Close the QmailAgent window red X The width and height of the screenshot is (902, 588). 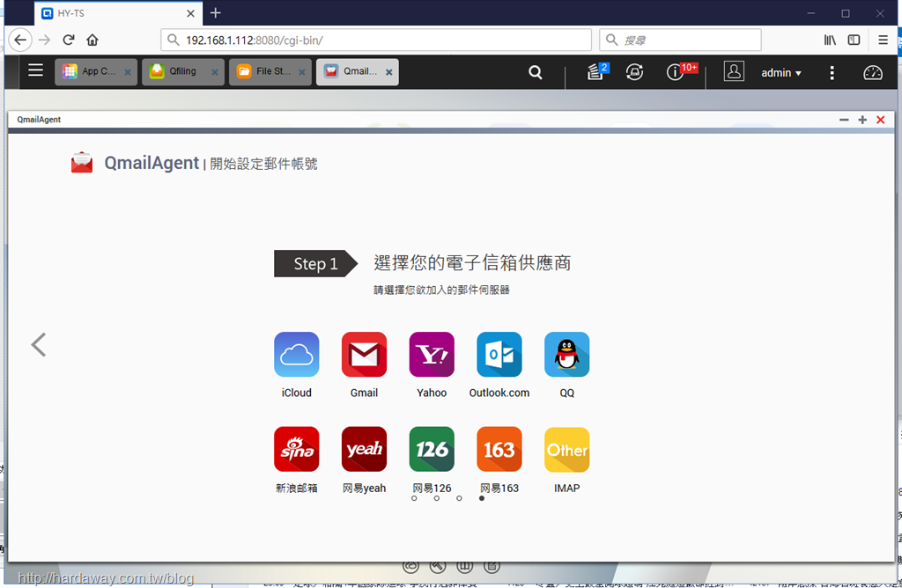[881, 120]
